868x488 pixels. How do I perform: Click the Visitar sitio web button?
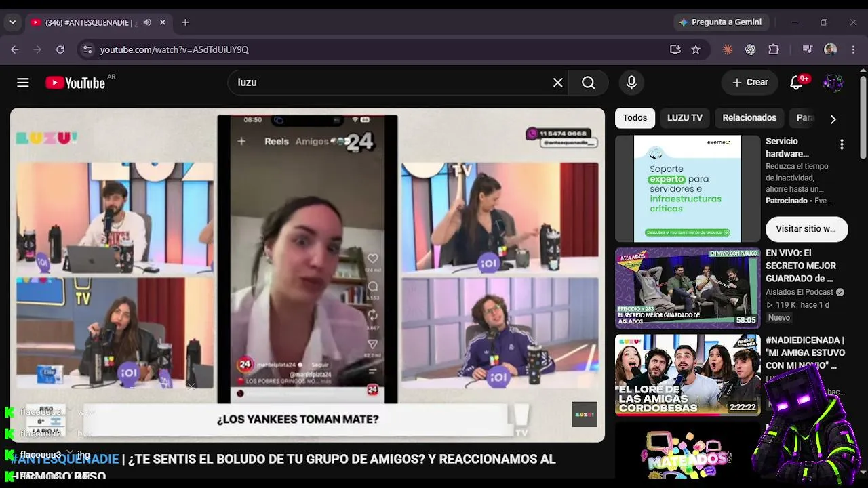806,229
